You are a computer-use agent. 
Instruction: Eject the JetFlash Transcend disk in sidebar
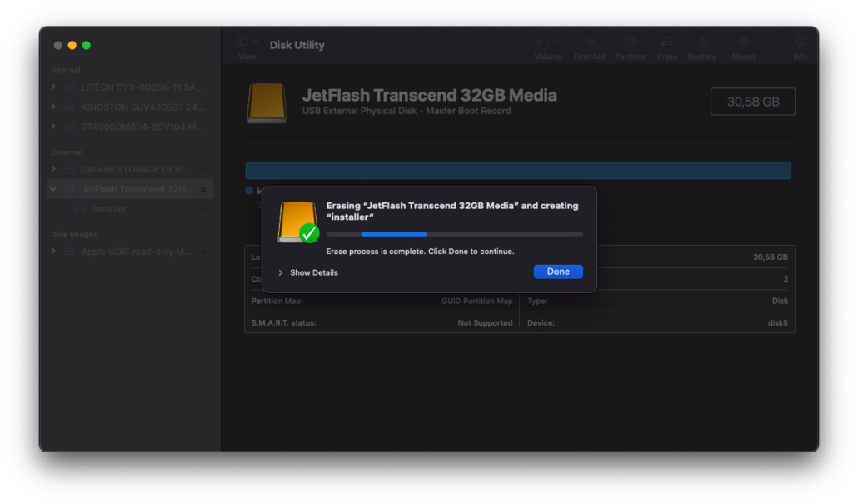[203, 189]
